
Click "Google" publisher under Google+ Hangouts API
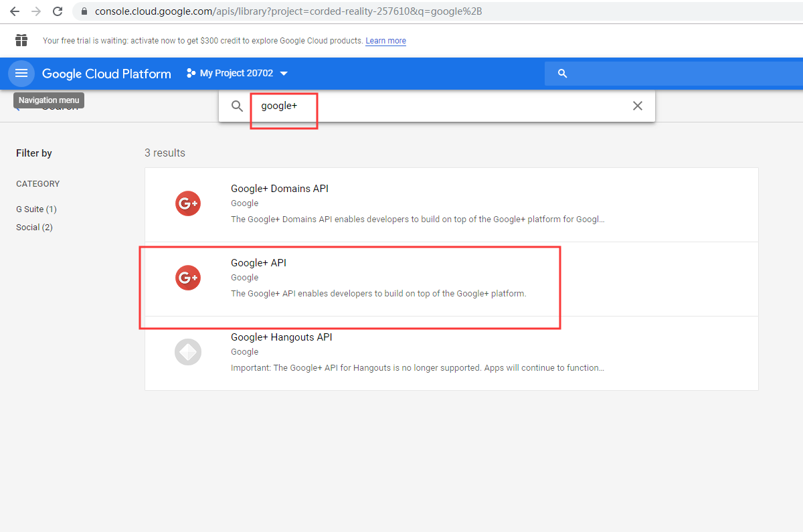[244, 352]
